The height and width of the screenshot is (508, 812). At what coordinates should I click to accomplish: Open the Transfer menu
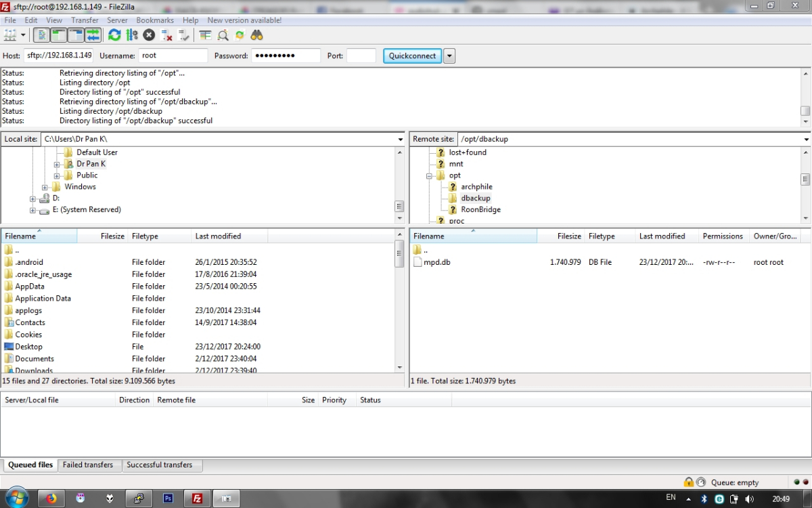84,20
